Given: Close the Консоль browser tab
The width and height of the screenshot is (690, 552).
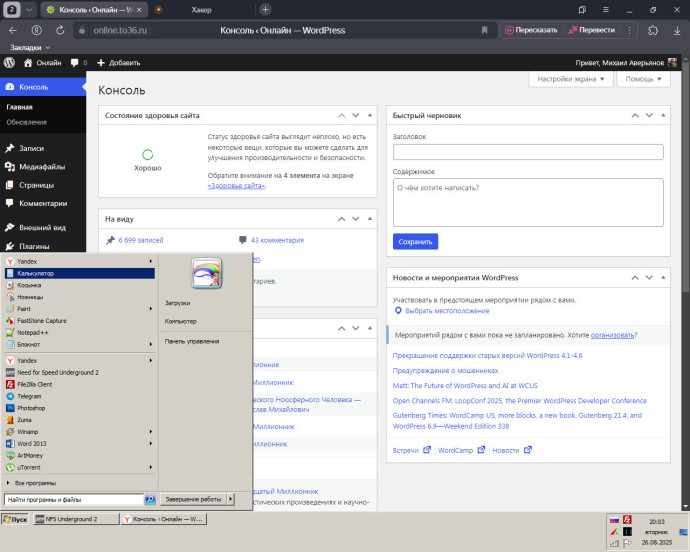Looking at the screenshot, I should coord(139,9).
